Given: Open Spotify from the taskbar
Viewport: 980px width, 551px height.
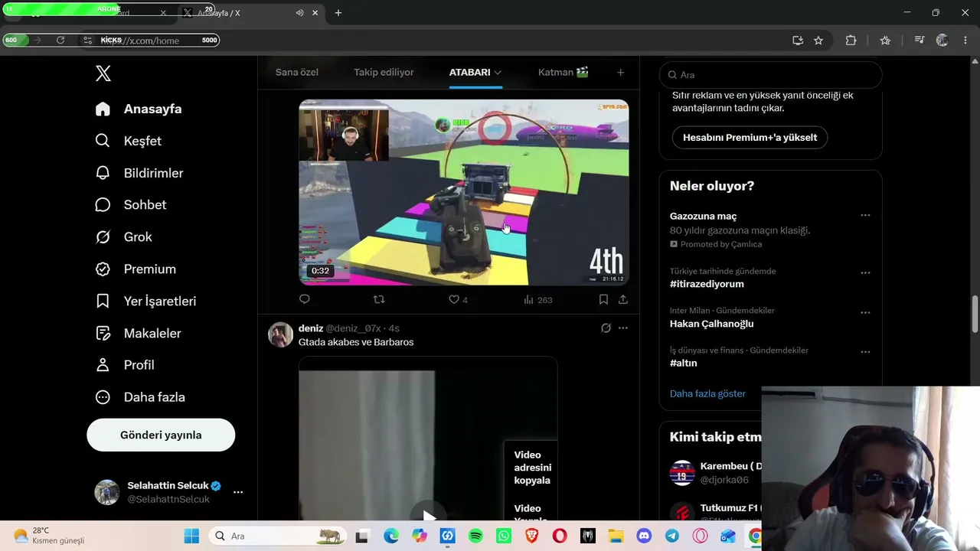Looking at the screenshot, I should [475, 536].
